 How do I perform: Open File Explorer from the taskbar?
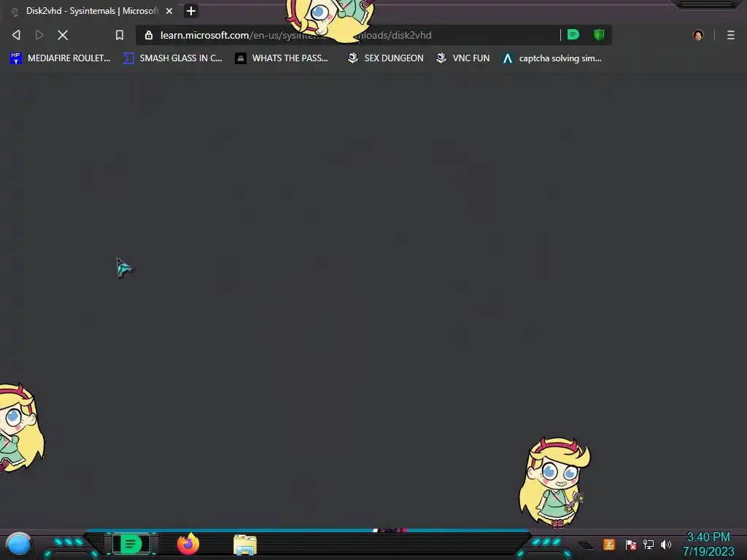click(245, 545)
